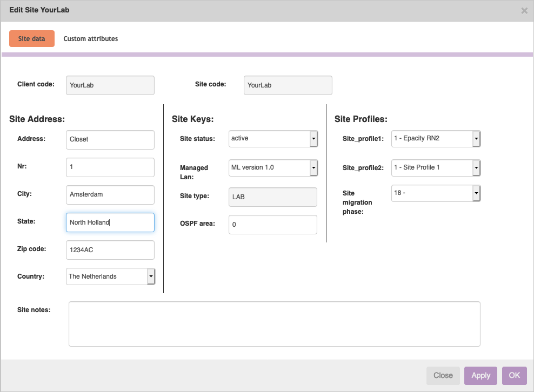Screen dimensions: 534x392
Task: Expand the Site migration phase dropdown
Action: coord(436,193)
